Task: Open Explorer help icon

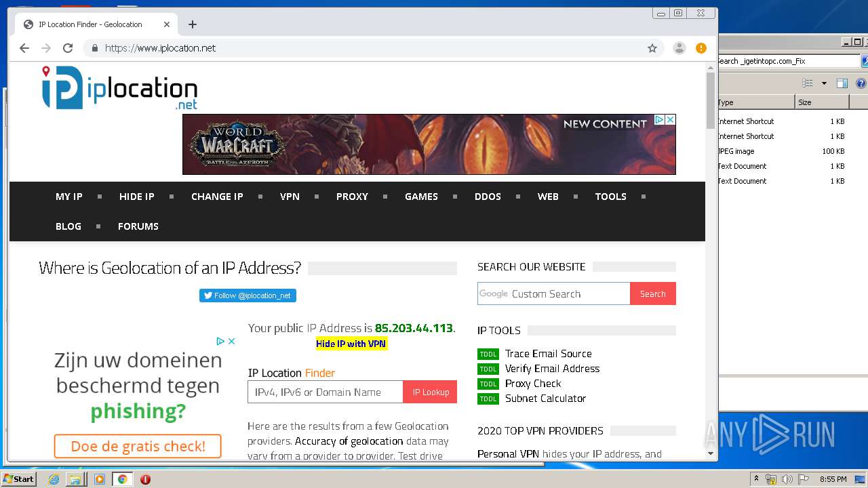Action: 861,83
